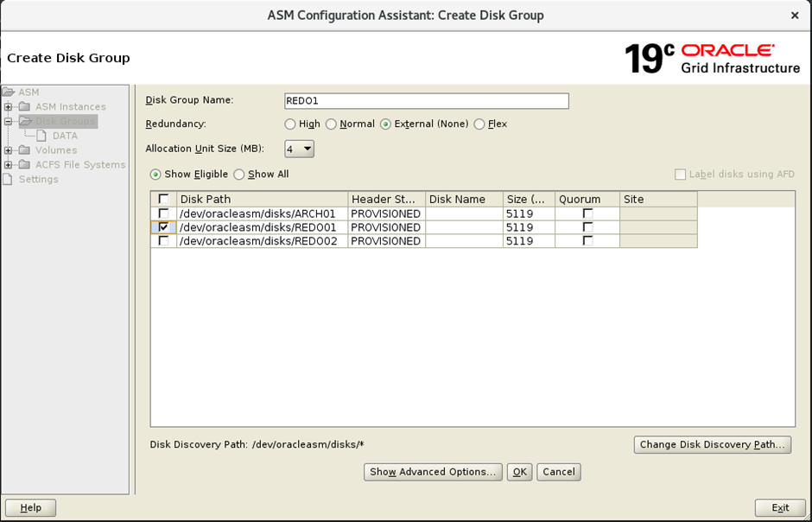Click the Disk Groups open folder icon
The image size is (812, 522).
click(x=25, y=121)
